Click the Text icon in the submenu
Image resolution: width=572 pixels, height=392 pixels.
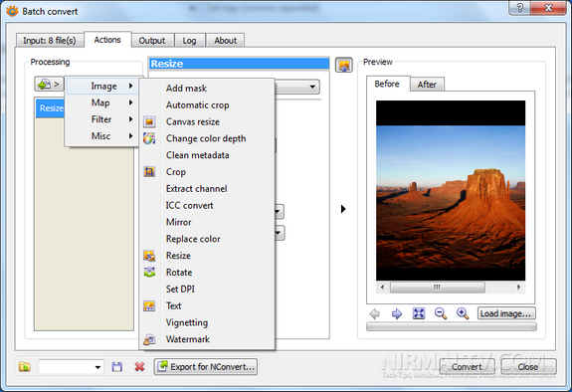coord(149,305)
